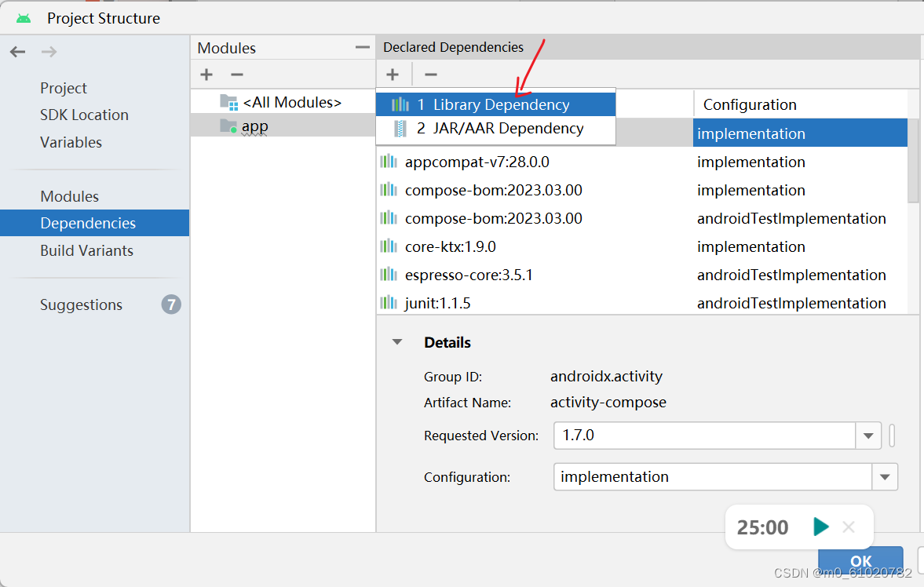Click the remove dependency minus icon
The image size is (924, 587).
(429, 74)
